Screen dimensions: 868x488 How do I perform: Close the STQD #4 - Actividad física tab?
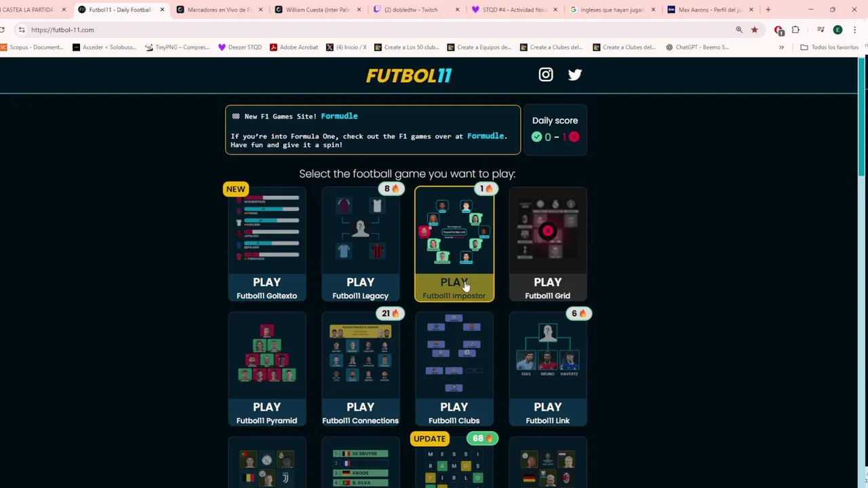555,9
